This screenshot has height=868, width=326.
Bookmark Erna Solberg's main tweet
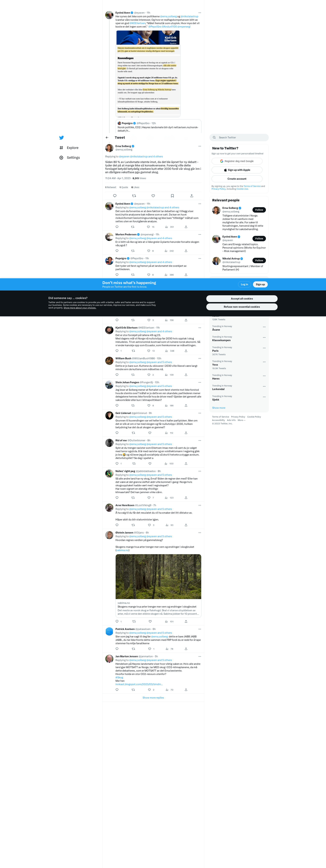tap(173, 196)
